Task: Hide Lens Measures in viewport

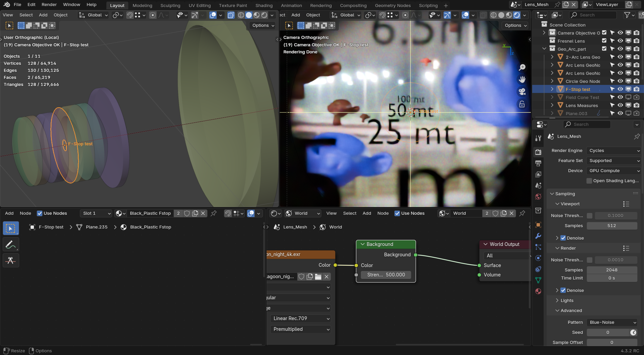Action: pyautogui.click(x=620, y=105)
